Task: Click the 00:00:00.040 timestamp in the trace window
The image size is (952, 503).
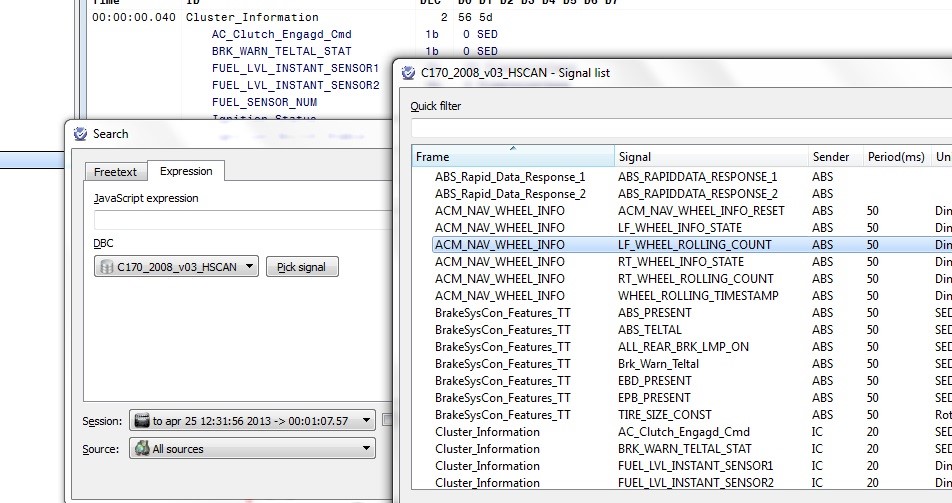Action: (134, 17)
